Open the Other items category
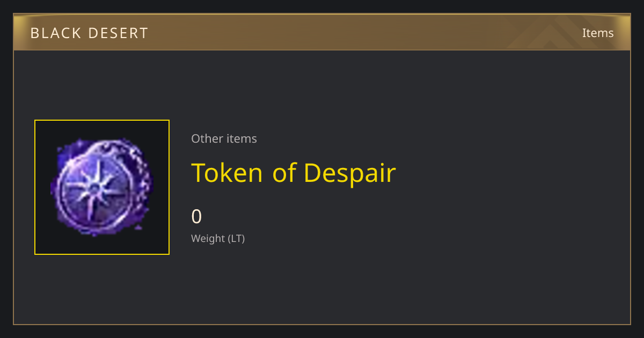The height and width of the screenshot is (338, 644). point(224,138)
